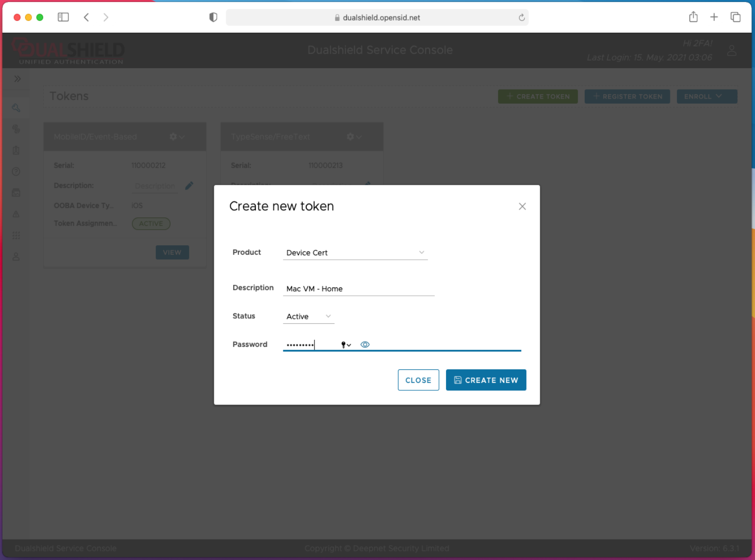Focus the Password input field
This screenshot has height=560, width=755.
[309, 345]
